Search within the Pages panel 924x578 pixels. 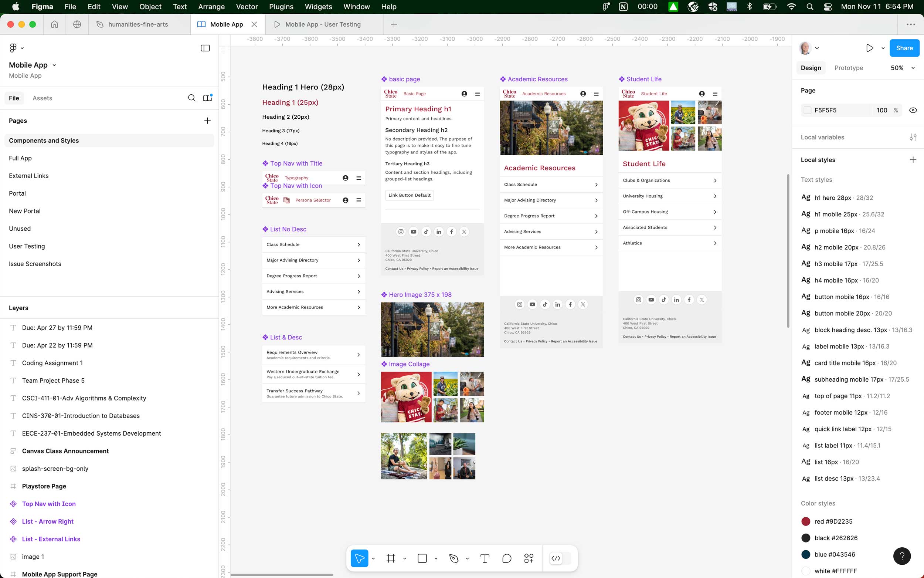[x=192, y=98]
